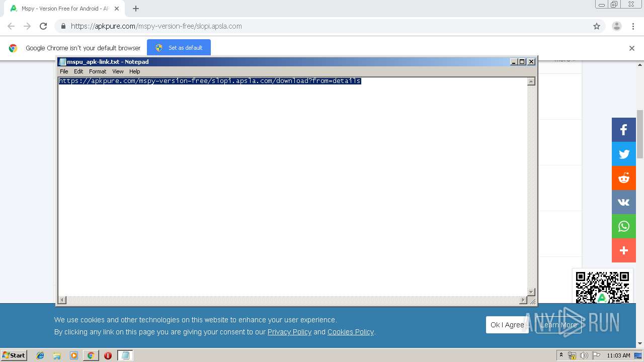644x362 pixels.
Task: Open Notepad Help menu
Action: 134,71
